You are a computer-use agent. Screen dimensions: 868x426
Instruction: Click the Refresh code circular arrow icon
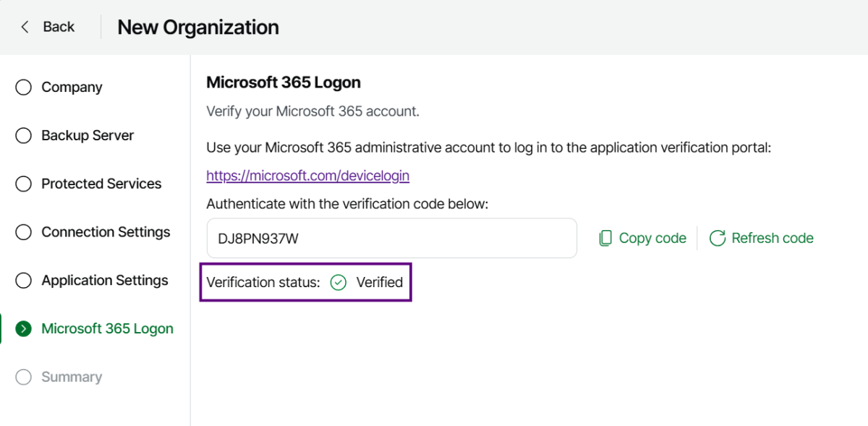coord(717,239)
